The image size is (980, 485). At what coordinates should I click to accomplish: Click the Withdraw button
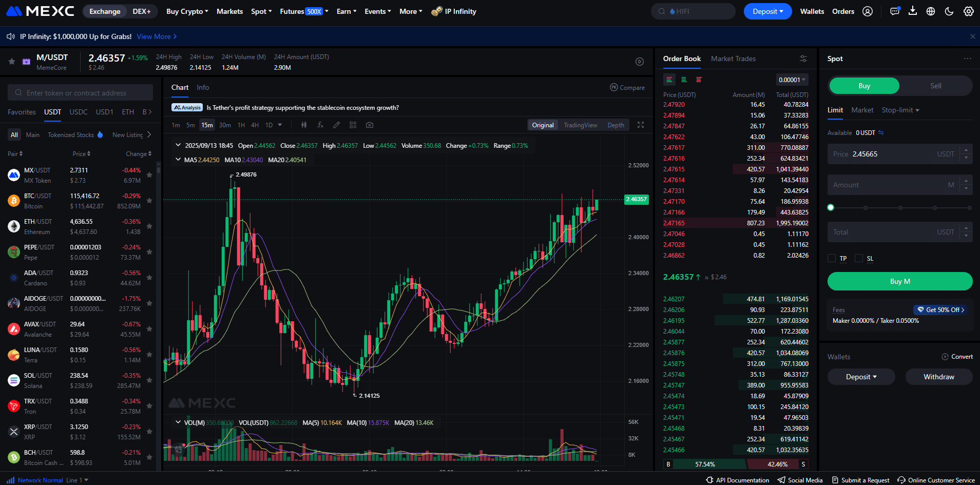coord(939,377)
